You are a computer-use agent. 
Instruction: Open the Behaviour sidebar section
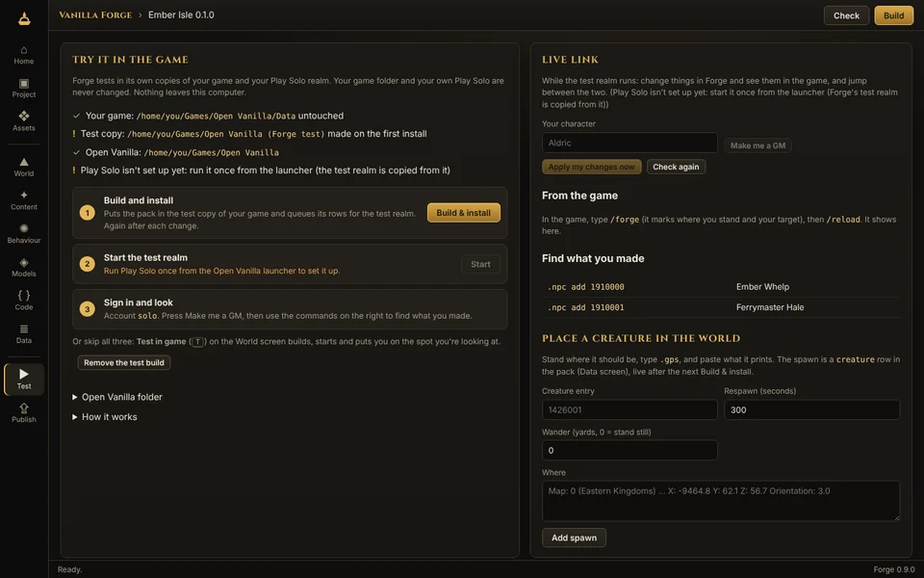coord(23,234)
